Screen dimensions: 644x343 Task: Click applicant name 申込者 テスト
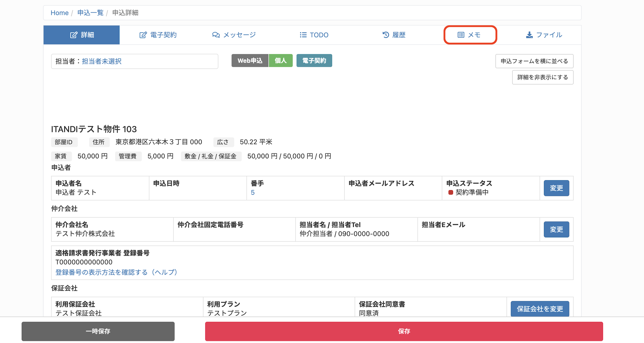[x=76, y=192]
